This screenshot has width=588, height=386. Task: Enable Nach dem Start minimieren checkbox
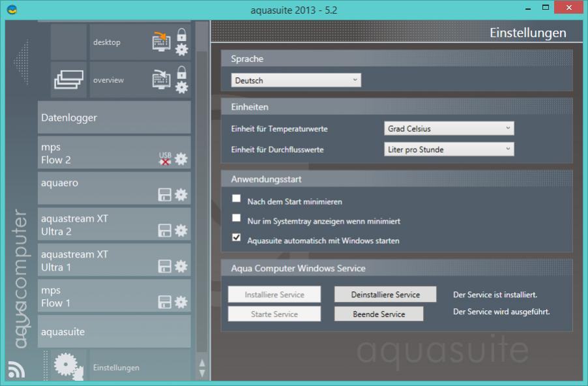[236, 198]
